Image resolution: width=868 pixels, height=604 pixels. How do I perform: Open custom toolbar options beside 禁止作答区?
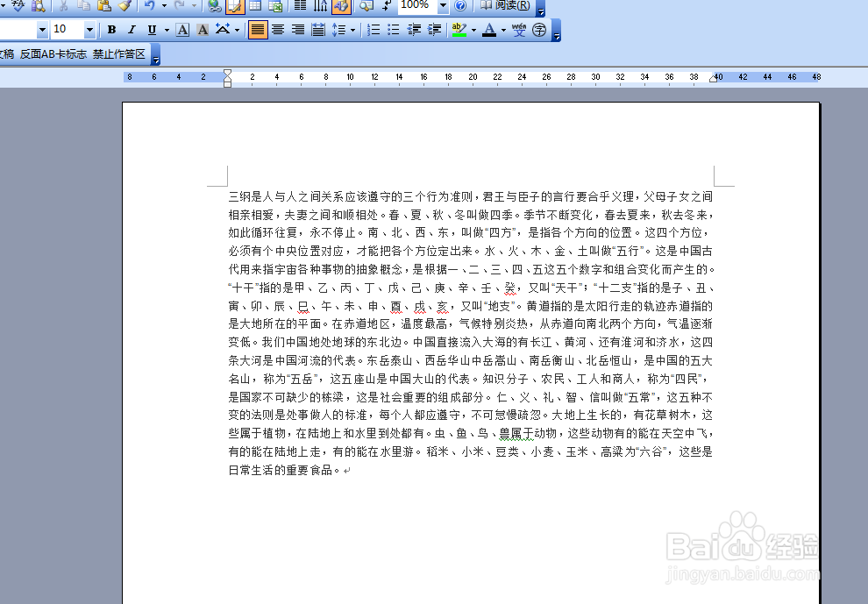click(155, 55)
